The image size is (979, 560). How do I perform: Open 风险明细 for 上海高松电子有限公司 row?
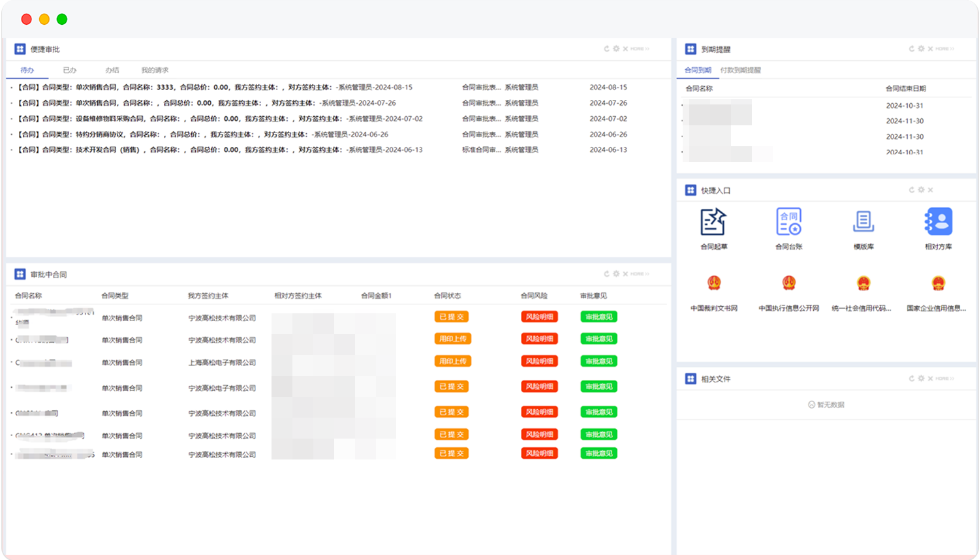[x=539, y=361]
